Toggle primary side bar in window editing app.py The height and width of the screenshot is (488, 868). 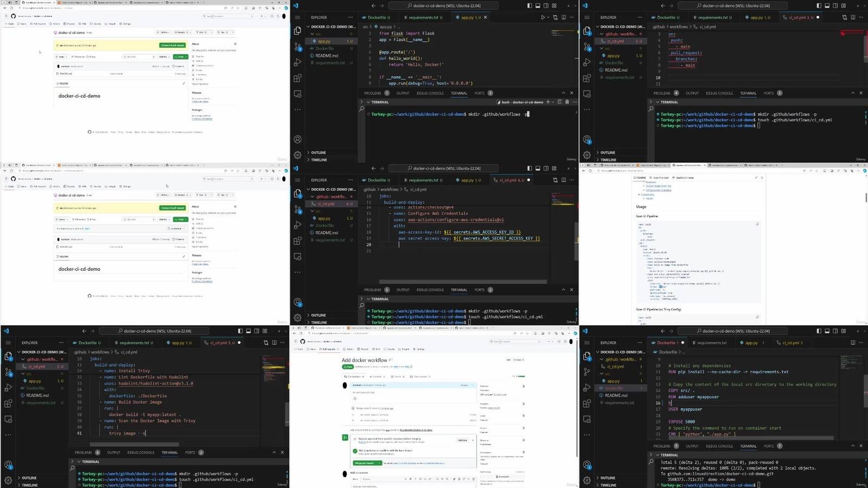529,5
